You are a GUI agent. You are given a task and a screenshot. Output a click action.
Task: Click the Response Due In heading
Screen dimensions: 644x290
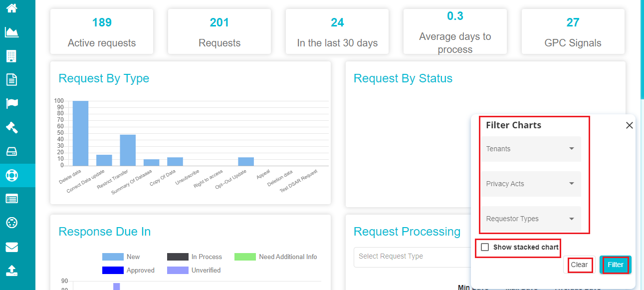(105, 232)
